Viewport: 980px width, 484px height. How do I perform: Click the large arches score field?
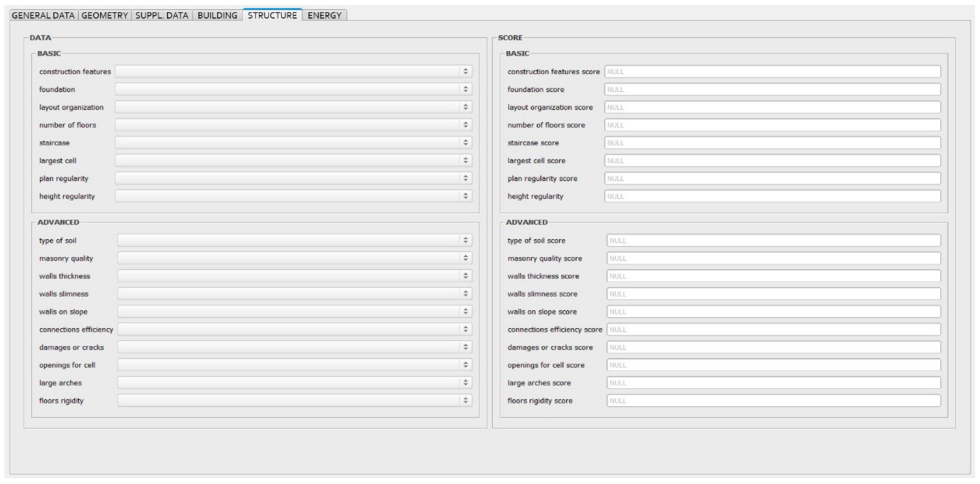coord(774,383)
